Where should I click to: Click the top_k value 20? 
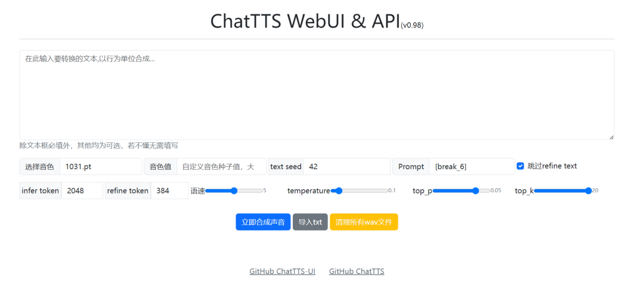pos(595,191)
